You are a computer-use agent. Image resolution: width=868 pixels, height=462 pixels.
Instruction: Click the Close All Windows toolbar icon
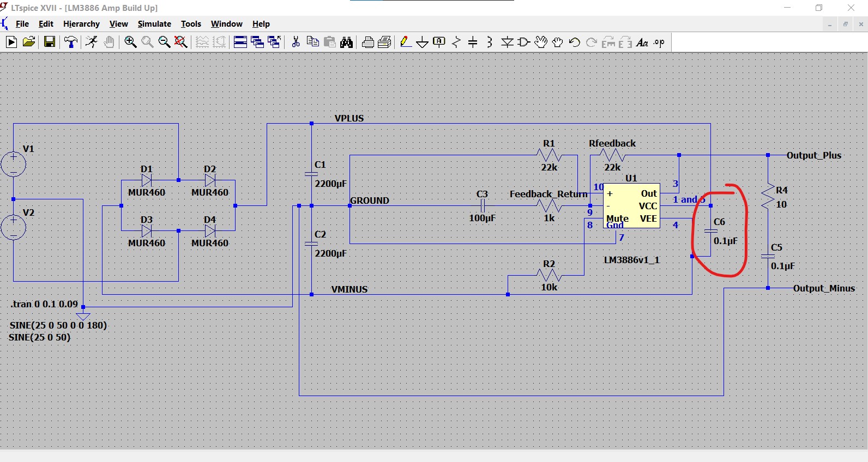click(x=274, y=42)
